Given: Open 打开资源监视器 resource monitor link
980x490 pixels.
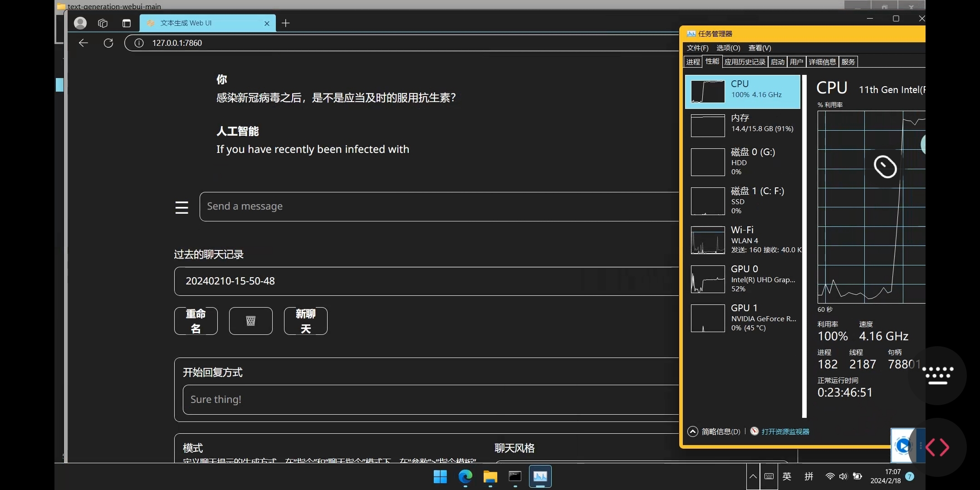Looking at the screenshot, I should pyautogui.click(x=785, y=431).
